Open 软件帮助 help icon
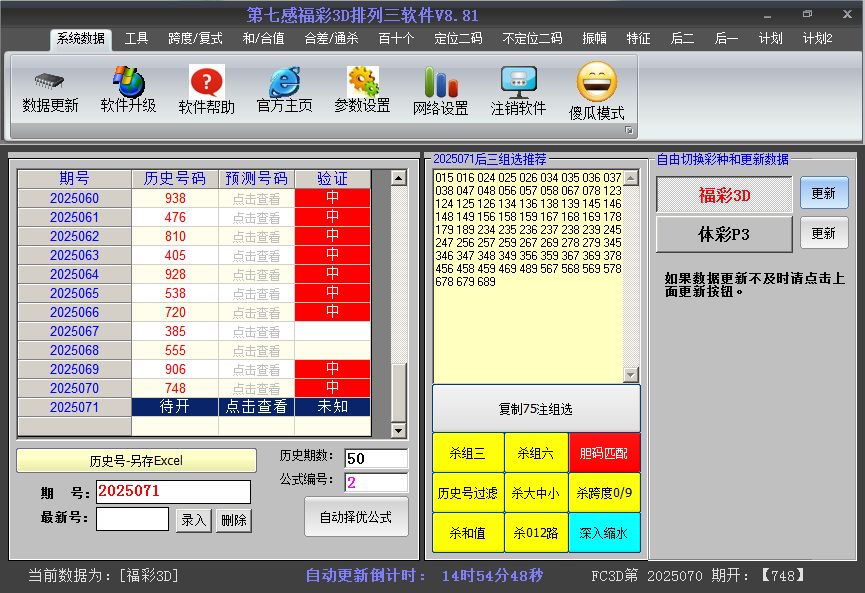 pos(206,81)
